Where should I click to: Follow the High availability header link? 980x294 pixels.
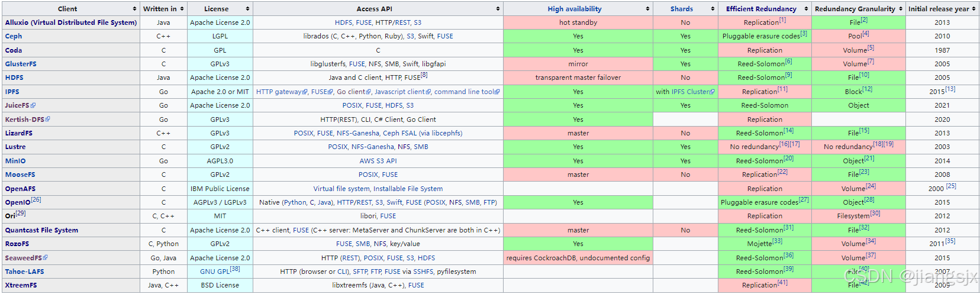[x=574, y=9]
